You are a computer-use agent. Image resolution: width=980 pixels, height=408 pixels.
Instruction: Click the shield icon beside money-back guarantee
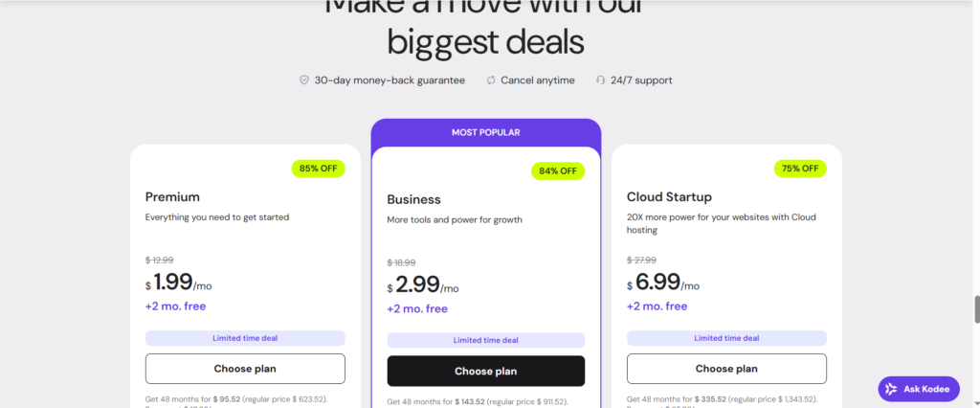tap(304, 80)
